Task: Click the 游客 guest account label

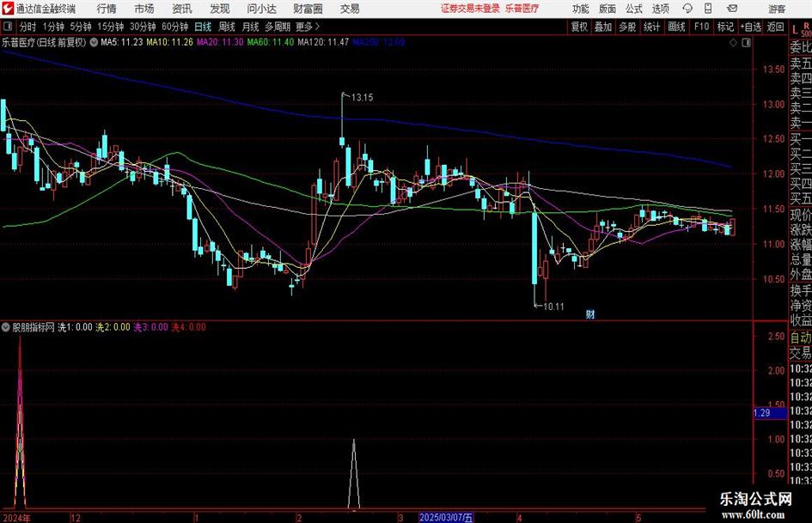Action: 777,9
